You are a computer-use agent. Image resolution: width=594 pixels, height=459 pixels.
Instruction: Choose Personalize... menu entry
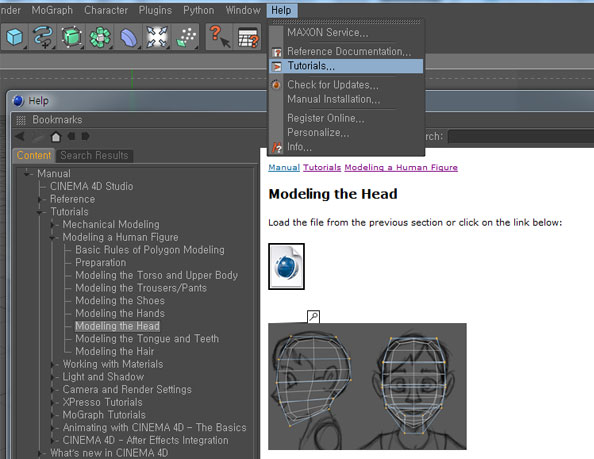click(346, 133)
